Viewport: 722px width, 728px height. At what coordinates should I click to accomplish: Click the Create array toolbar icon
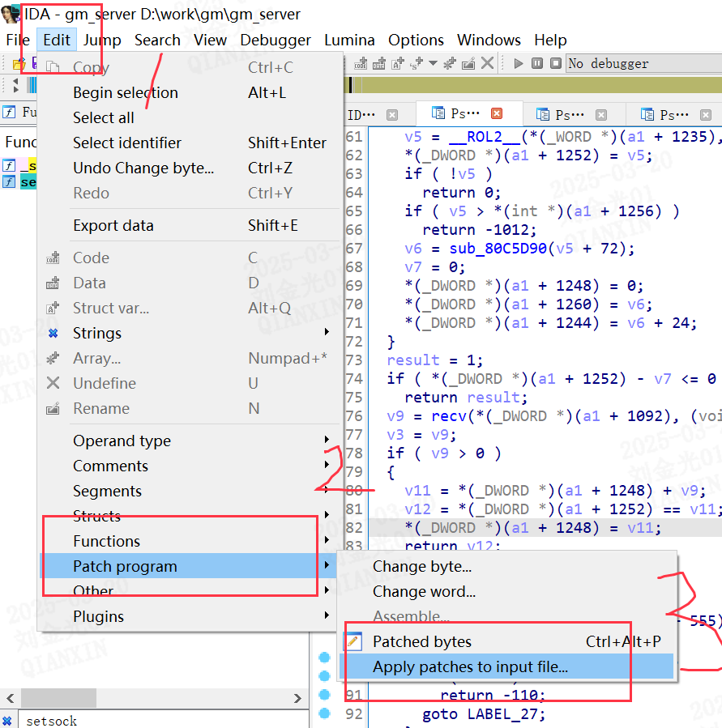pos(449,64)
